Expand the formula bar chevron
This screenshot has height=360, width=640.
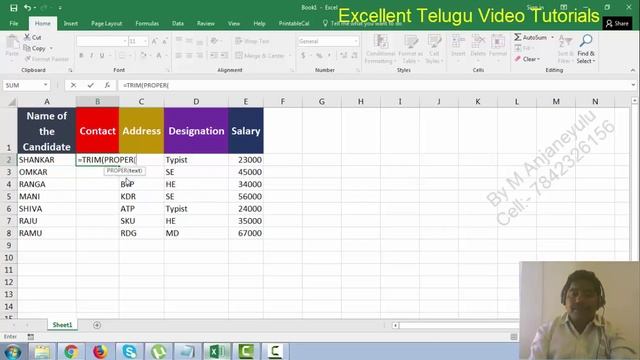633,85
